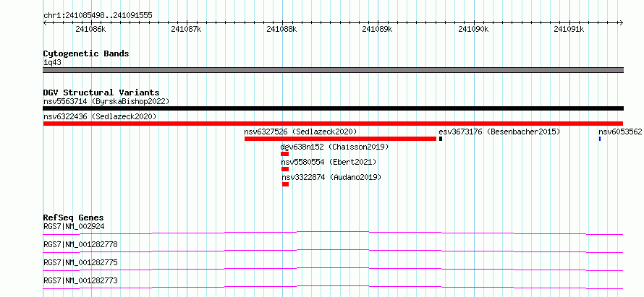Screen dimensions: 644x297
Task: Open variant nsv6322436 (Sedlazeck2020) label
Action: point(100,117)
